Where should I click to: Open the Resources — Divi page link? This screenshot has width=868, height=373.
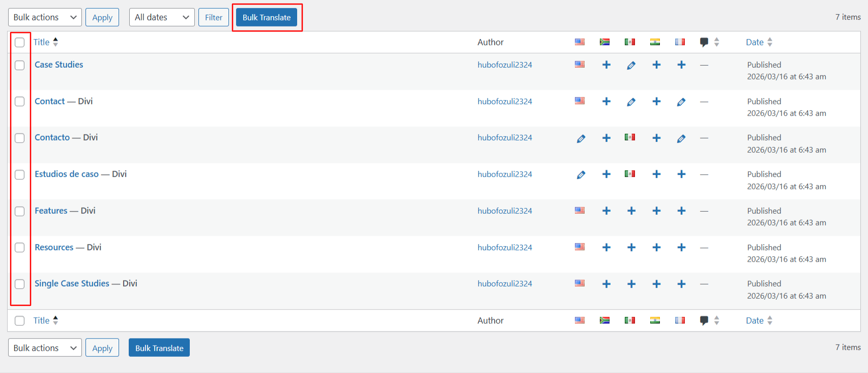coord(54,247)
